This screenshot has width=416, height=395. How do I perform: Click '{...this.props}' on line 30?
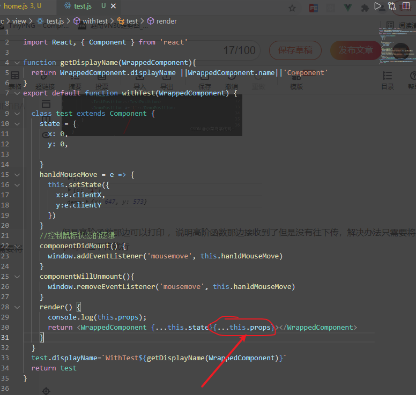coord(244,327)
